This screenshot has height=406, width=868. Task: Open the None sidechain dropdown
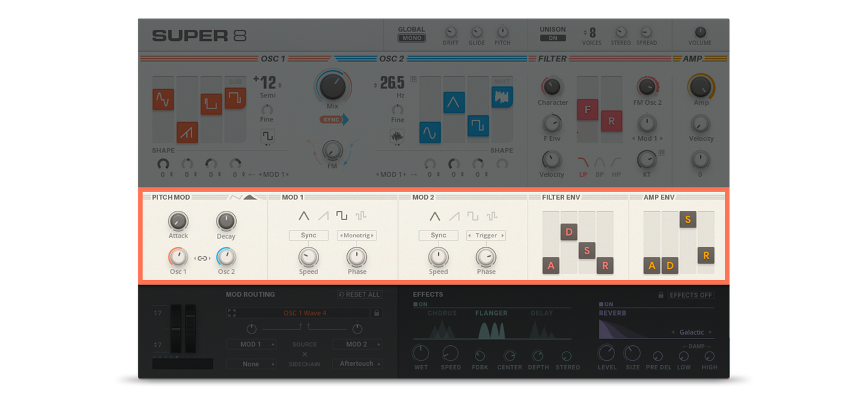[251, 364]
